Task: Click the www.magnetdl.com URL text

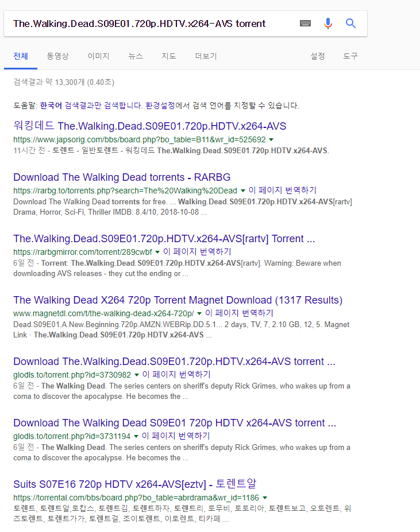Action: (x=103, y=313)
